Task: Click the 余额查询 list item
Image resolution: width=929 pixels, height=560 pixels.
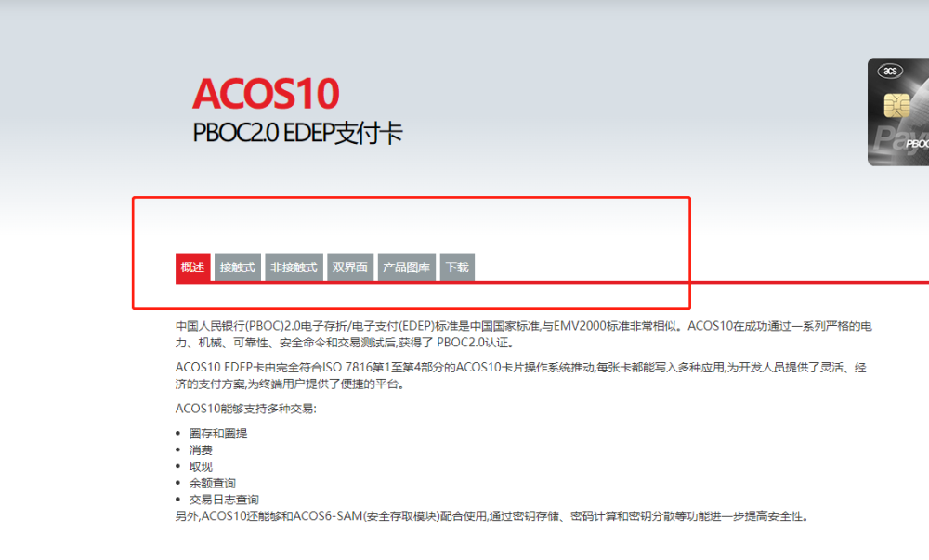Action: pos(212,483)
